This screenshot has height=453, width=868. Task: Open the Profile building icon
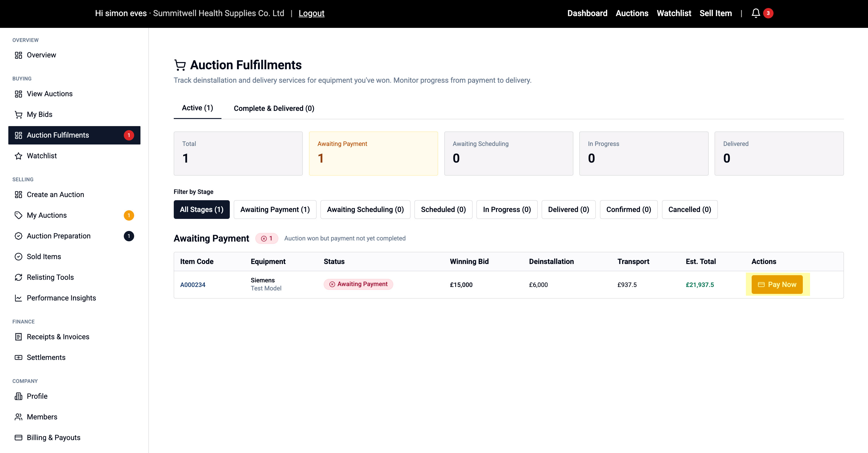pyautogui.click(x=18, y=396)
